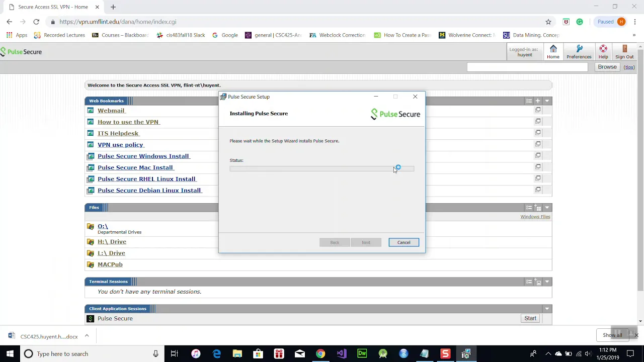This screenshot has height=362, width=644.
Task: Select the Secure Access SSL VPN tab
Action: point(53,7)
